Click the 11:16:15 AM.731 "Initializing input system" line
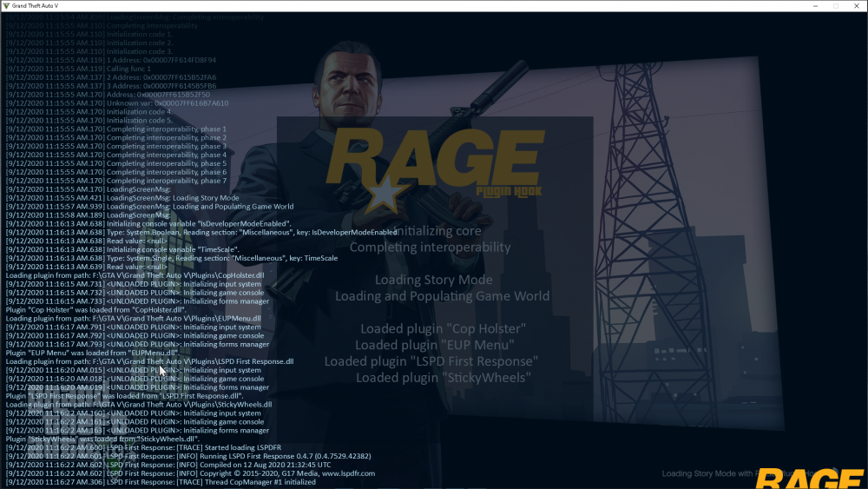This screenshot has width=868, height=489. 133,284
